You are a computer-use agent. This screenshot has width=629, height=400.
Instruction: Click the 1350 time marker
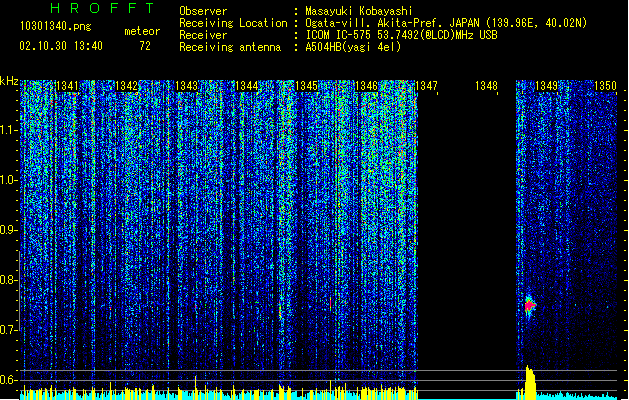605,86
